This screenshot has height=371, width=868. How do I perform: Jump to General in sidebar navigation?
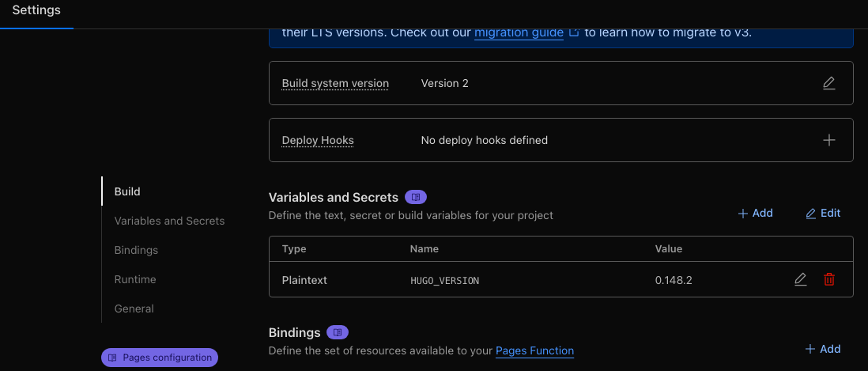pos(134,309)
